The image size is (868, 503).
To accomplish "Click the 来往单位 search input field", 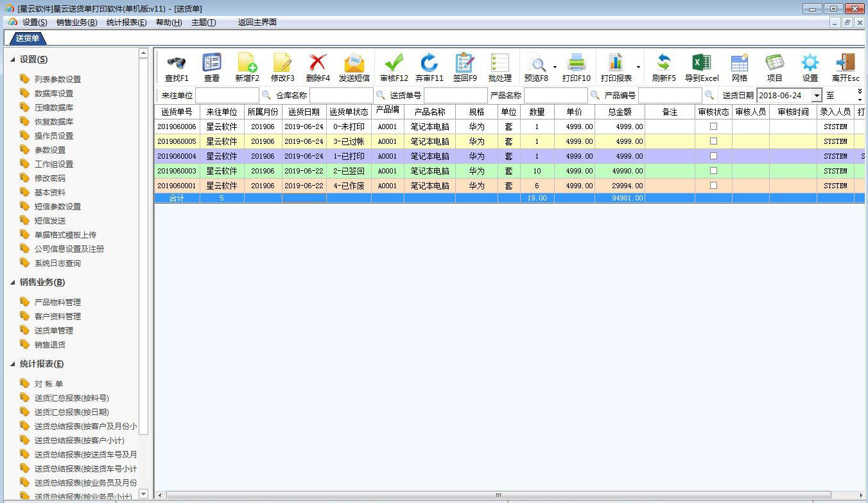I will point(227,95).
